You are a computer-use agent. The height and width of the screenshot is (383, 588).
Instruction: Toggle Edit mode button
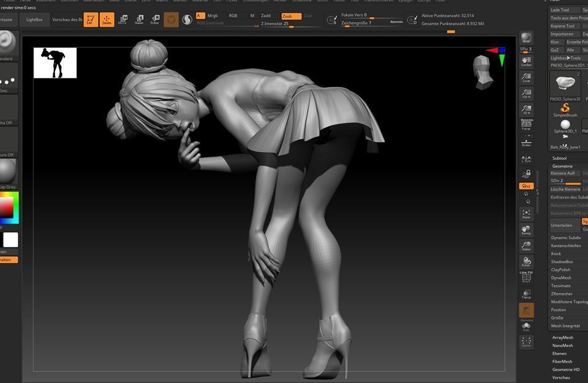click(x=91, y=20)
